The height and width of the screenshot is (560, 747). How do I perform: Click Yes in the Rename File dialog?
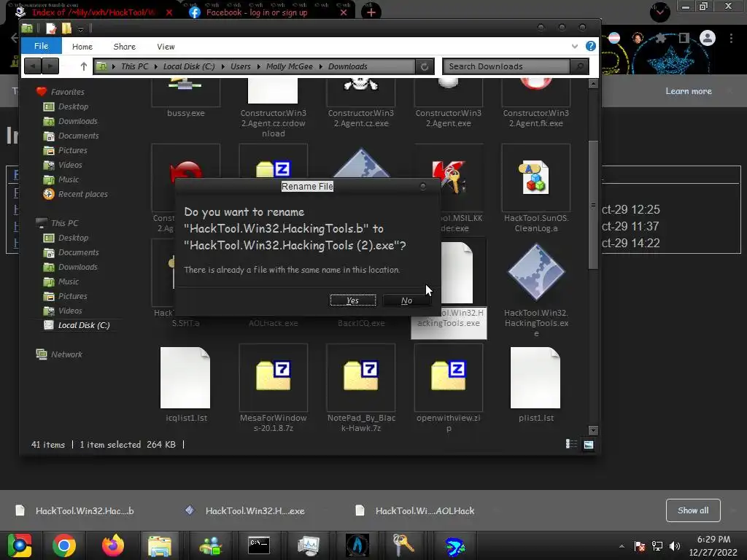[x=352, y=300]
